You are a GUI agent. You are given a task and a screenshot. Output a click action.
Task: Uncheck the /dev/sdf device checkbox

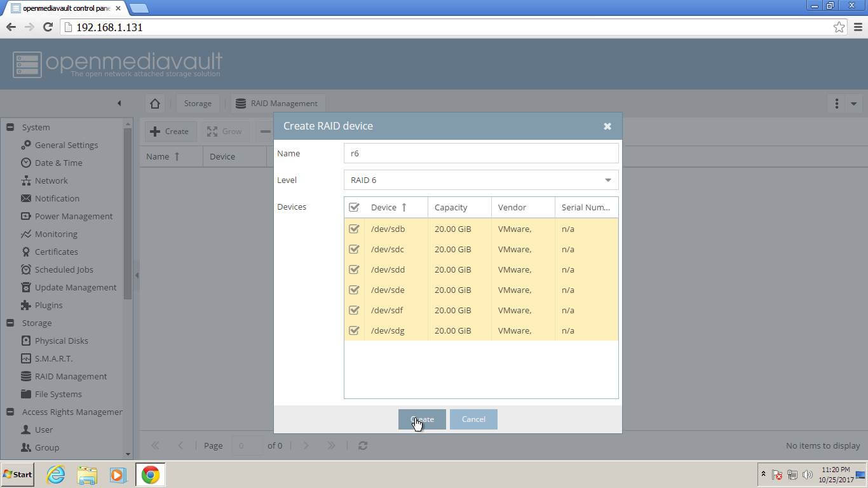tap(354, 310)
